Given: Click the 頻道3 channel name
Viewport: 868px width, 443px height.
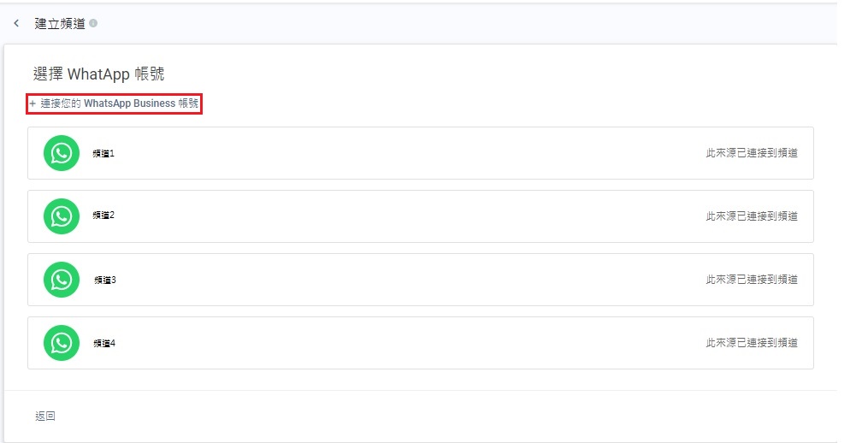Looking at the screenshot, I should click(104, 280).
